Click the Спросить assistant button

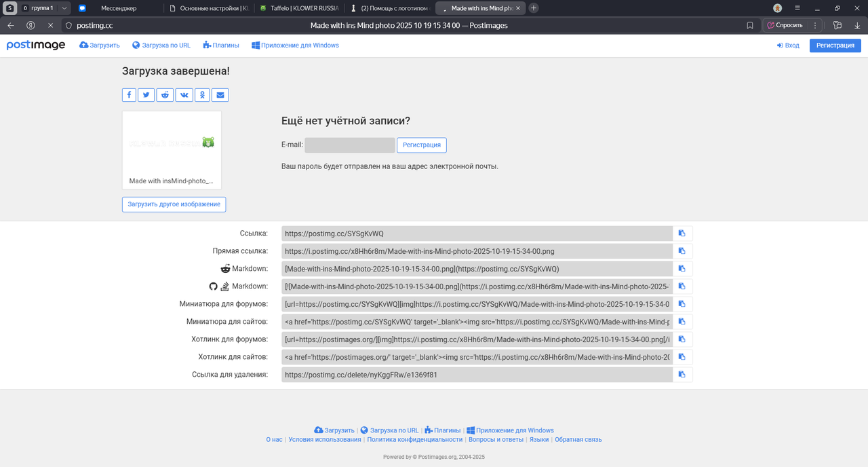[784, 25]
